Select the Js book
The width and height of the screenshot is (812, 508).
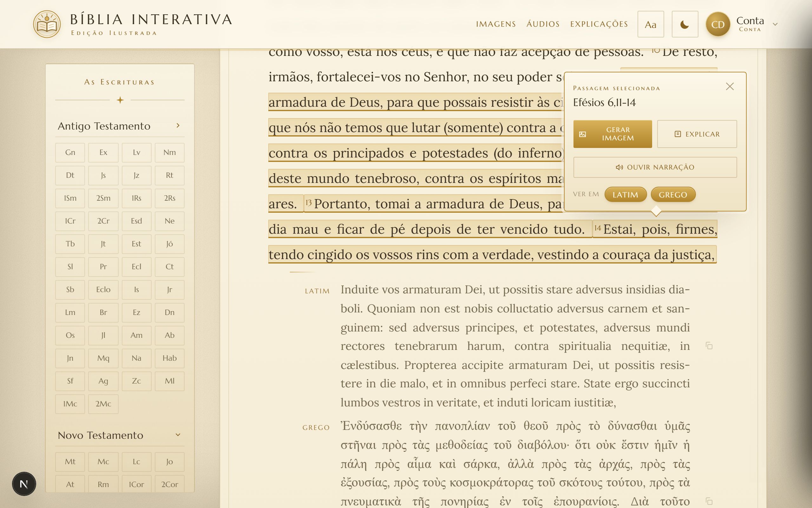pyautogui.click(x=103, y=175)
